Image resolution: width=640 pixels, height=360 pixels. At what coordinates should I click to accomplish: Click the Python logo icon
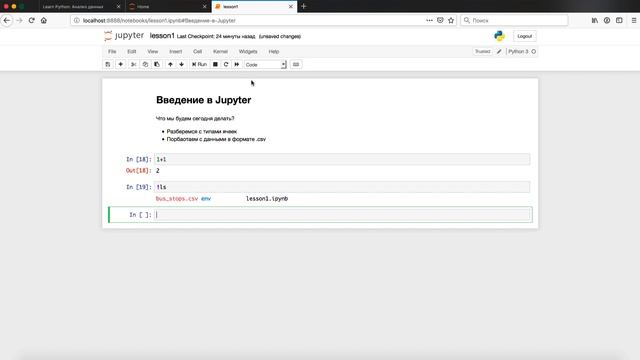(x=499, y=36)
